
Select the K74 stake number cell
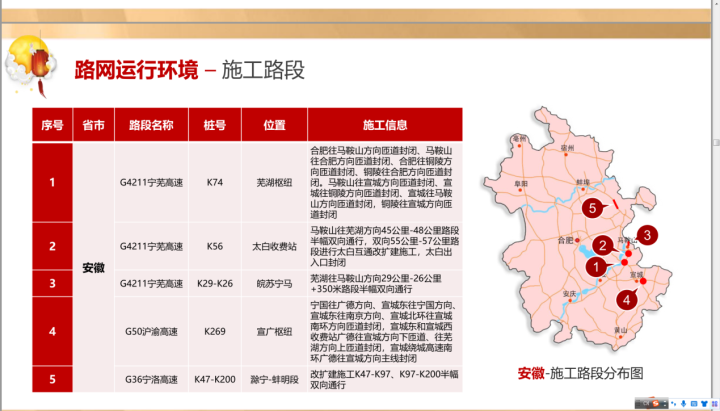pyautogui.click(x=214, y=182)
